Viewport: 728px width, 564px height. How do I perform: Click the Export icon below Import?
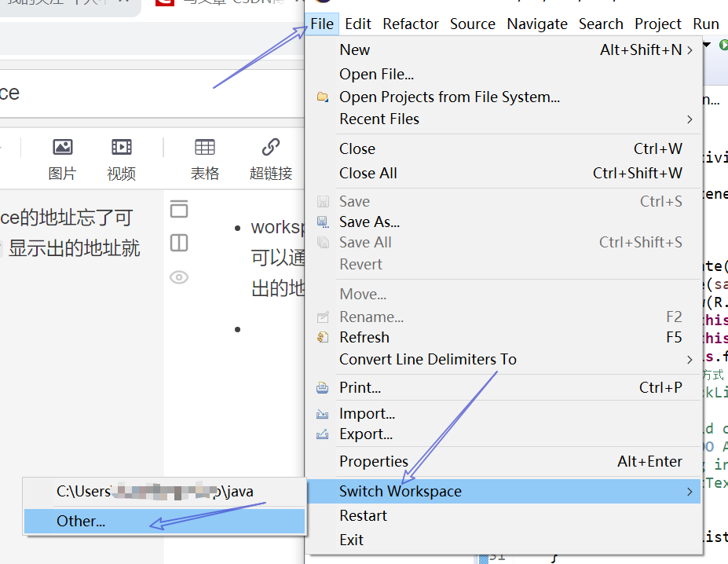click(x=323, y=434)
